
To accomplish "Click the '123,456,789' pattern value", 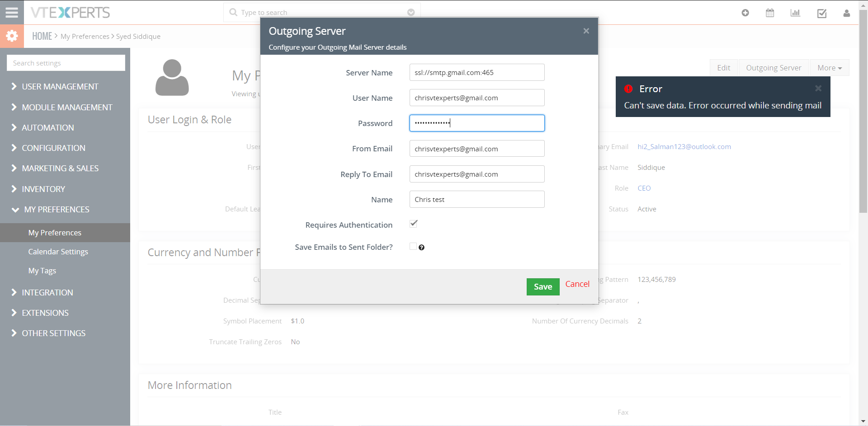I will click(656, 279).
